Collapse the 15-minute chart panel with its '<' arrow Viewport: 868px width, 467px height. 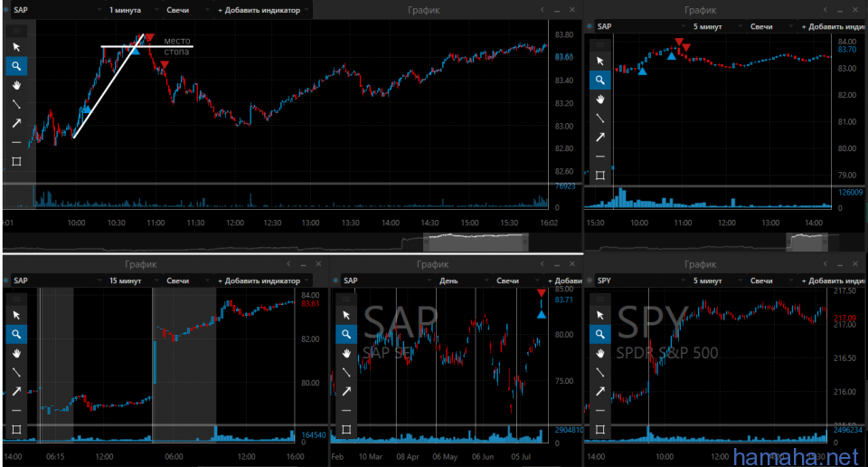click(288, 264)
